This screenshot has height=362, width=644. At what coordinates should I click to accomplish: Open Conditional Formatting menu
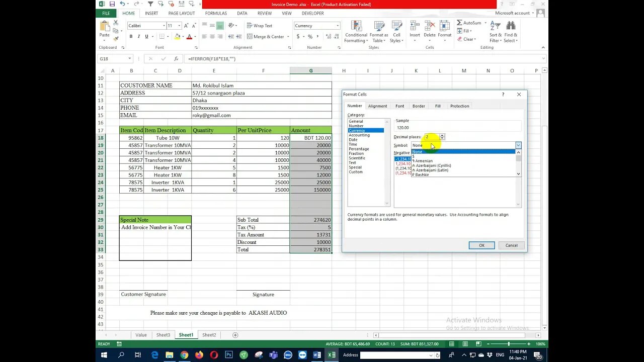[x=356, y=32]
